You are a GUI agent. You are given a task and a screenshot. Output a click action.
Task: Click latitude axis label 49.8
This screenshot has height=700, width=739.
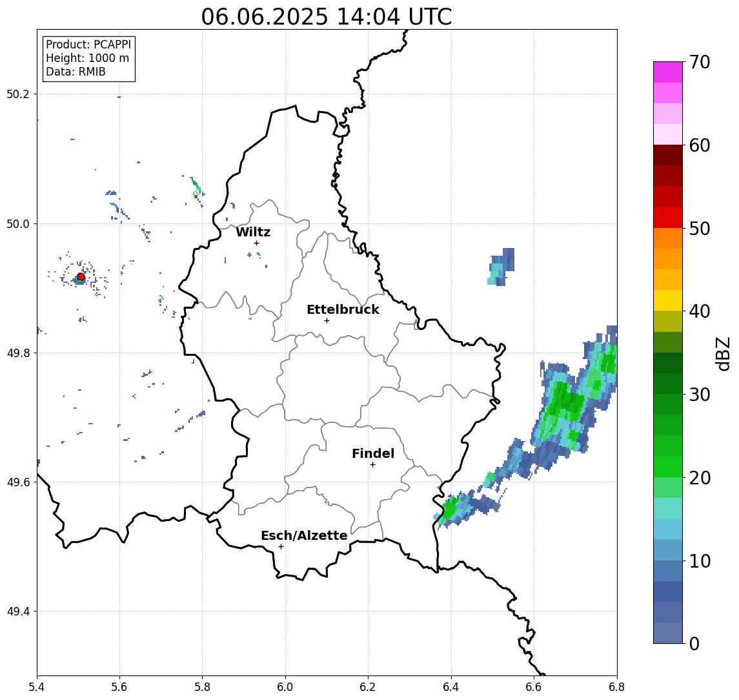pos(18,353)
